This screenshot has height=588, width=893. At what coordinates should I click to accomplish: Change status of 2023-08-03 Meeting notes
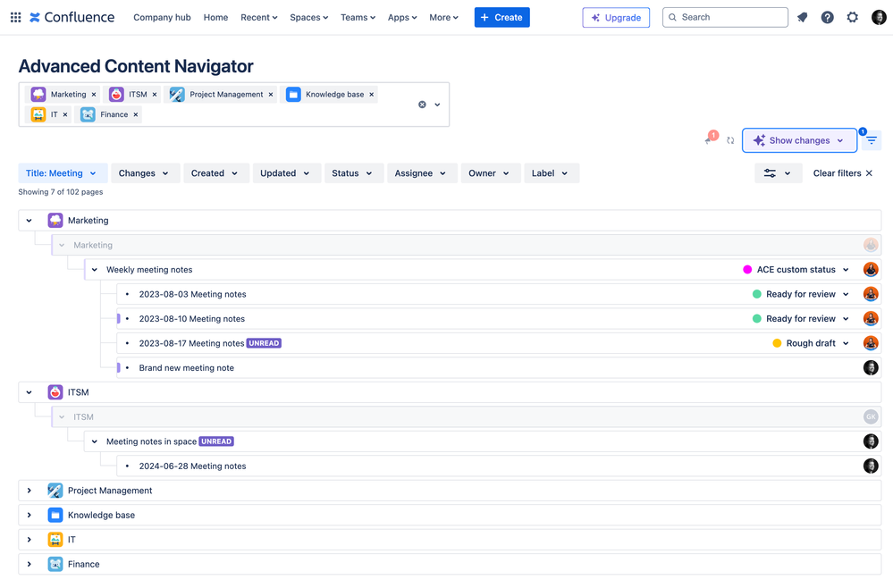(801, 294)
